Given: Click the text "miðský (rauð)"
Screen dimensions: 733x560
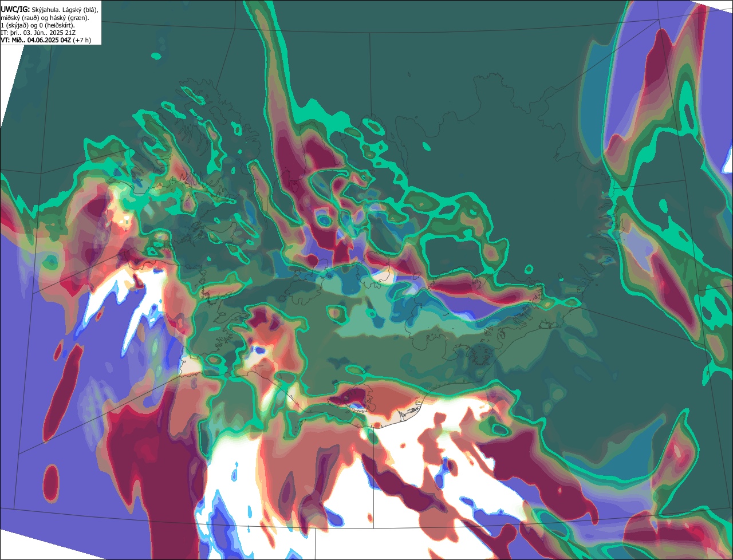Looking at the screenshot, I should (x=20, y=18).
